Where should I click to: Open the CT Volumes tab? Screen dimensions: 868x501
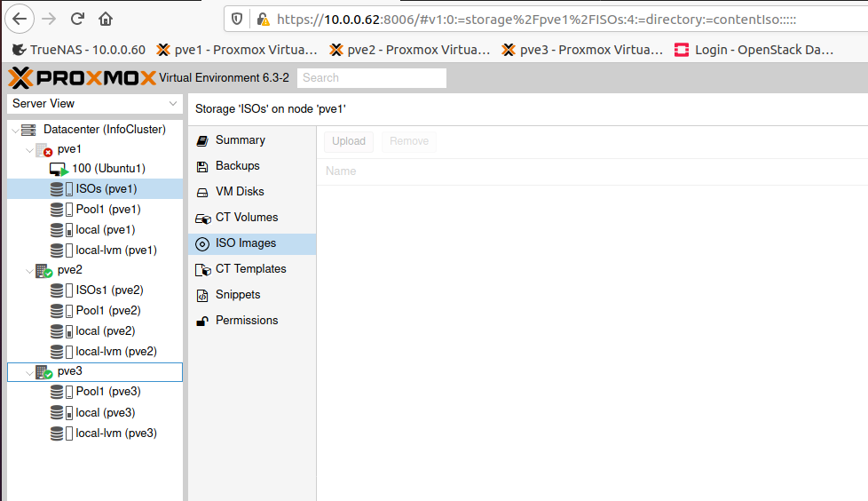point(252,218)
